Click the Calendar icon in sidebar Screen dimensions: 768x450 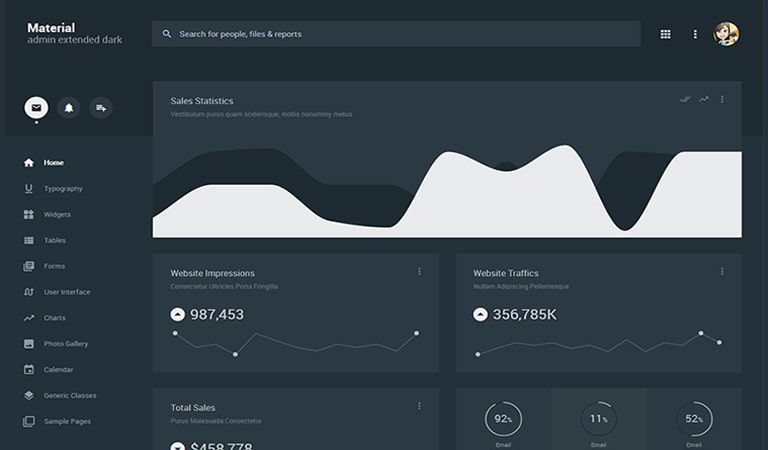[x=29, y=370]
